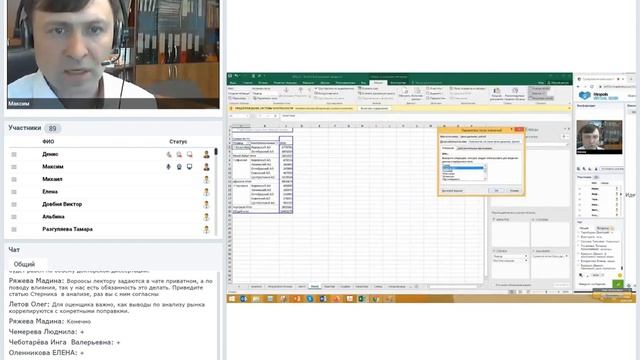Image resolution: width=640 pixels, height=360 pixels.
Task: Click the avatar icon beside Елена
Action: coord(207,192)
